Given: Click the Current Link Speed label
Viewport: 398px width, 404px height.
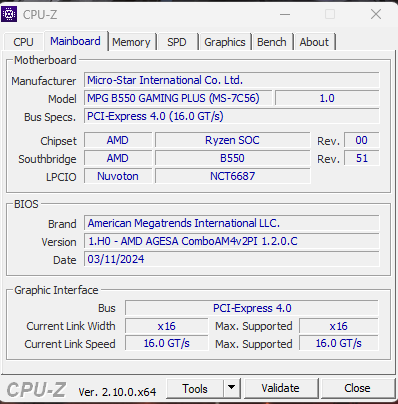Looking at the screenshot, I should [x=70, y=344].
